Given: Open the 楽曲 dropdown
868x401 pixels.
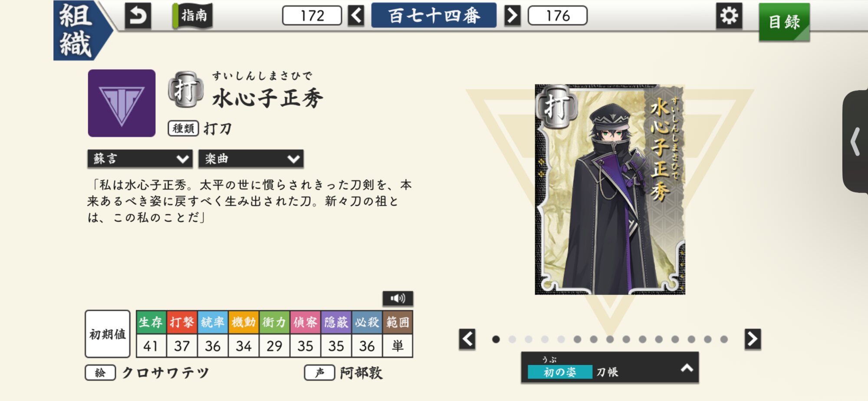Looking at the screenshot, I should (251, 159).
